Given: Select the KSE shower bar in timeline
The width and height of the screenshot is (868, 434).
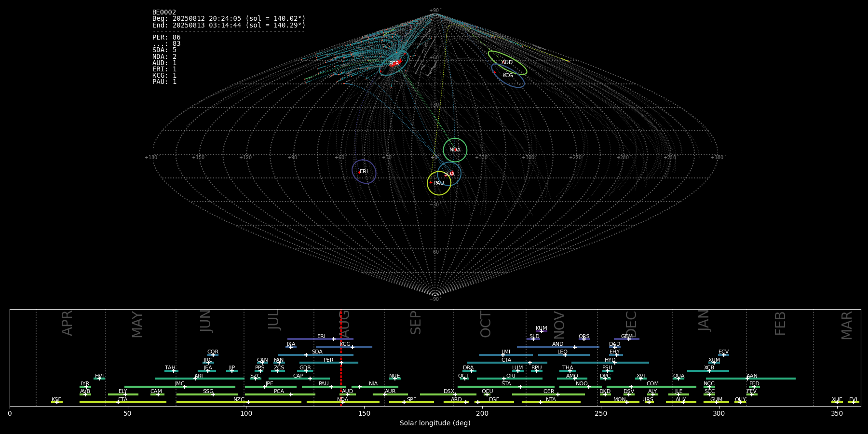Looking at the screenshot, I should pyautogui.click(x=57, y=402).
